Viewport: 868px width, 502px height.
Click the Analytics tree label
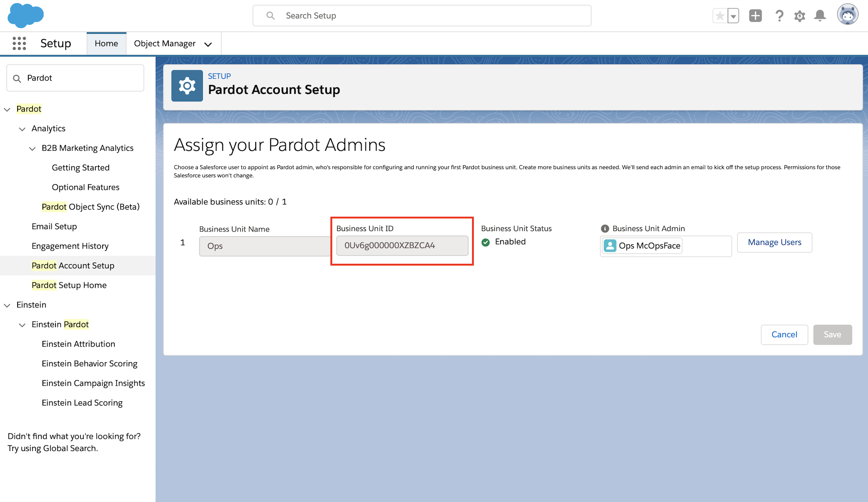pyautogui.click(x=49, y=128)
